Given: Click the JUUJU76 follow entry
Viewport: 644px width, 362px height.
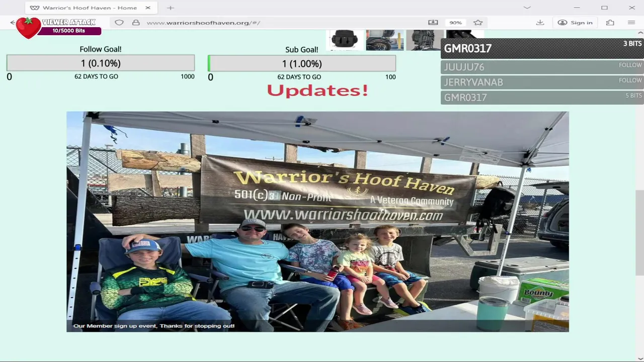Looking at the screenshot, I should [x=542, y=67].
